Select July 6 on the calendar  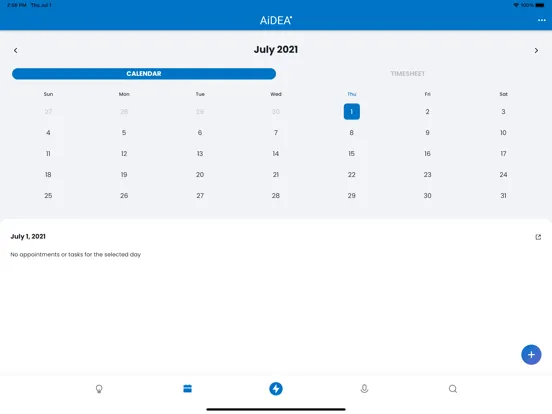click(200, 133)
